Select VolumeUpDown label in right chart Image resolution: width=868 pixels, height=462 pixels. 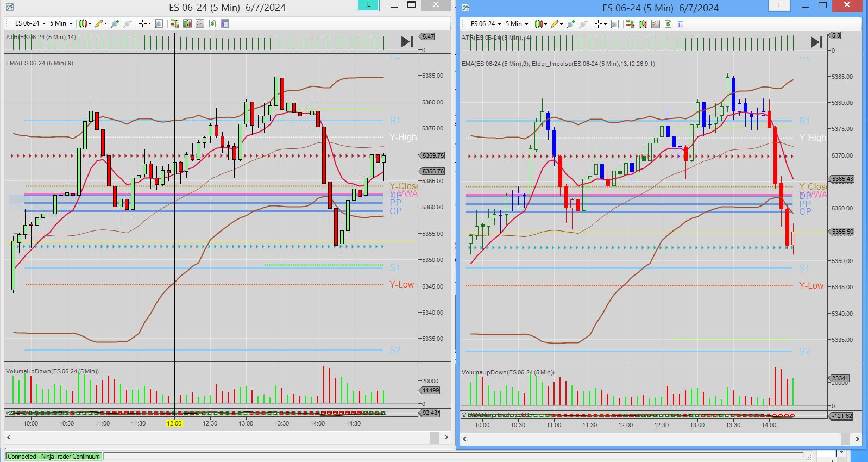[x=508, y=372]
